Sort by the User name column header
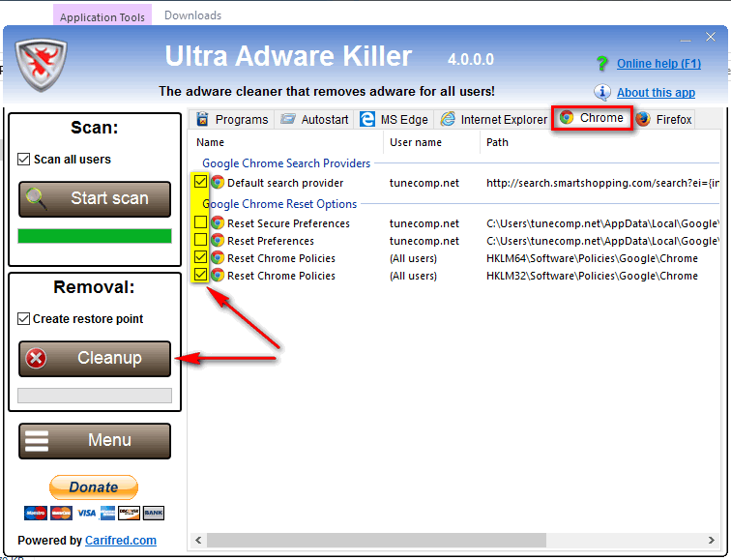 [x=431, y=142]
